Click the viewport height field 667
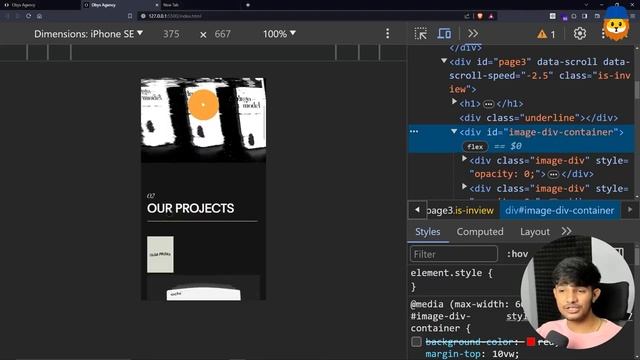 click(x=222, y=34)
